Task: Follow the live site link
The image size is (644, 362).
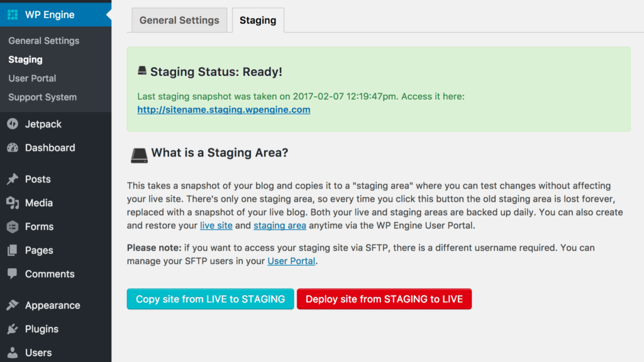Action: [x=216, y=226]
